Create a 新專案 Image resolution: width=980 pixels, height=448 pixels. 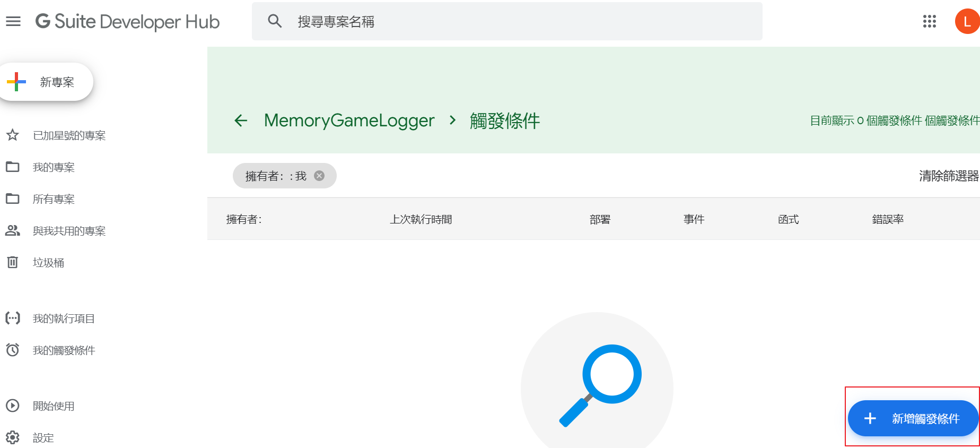[47, 82]
